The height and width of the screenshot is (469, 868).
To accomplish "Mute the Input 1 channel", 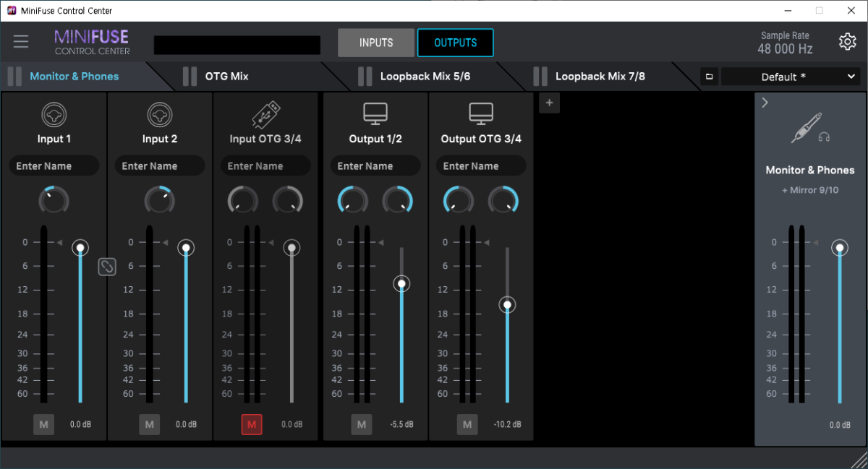I will [43, 424].
